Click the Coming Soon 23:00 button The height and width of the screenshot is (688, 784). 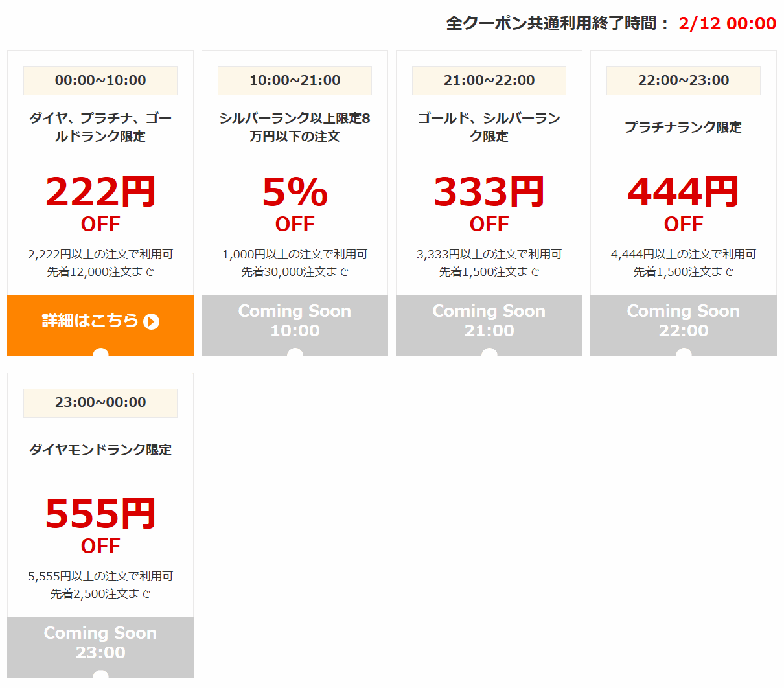(x=100, y=643)
